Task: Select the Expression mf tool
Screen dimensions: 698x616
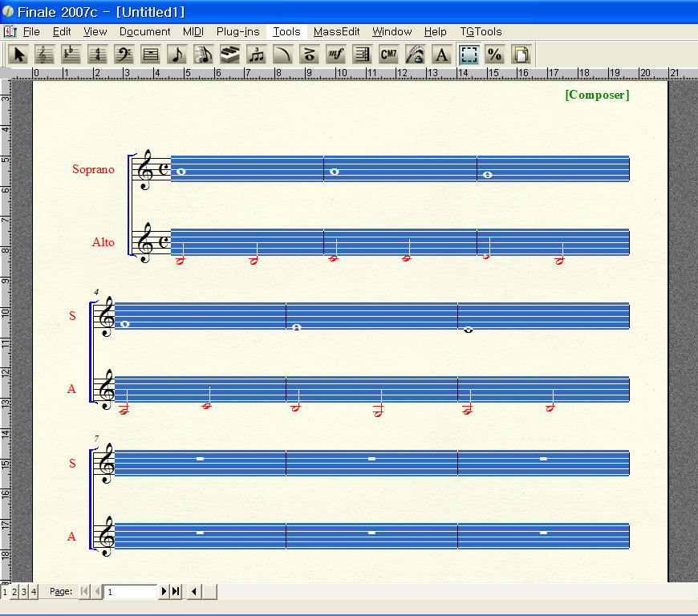Action: (336, 55)
